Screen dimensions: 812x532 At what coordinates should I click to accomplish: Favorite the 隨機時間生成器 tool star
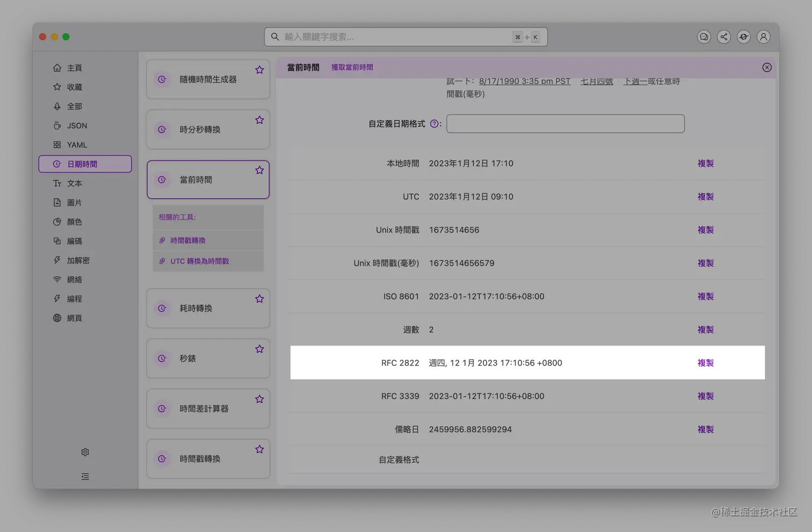tap(259, 70)
